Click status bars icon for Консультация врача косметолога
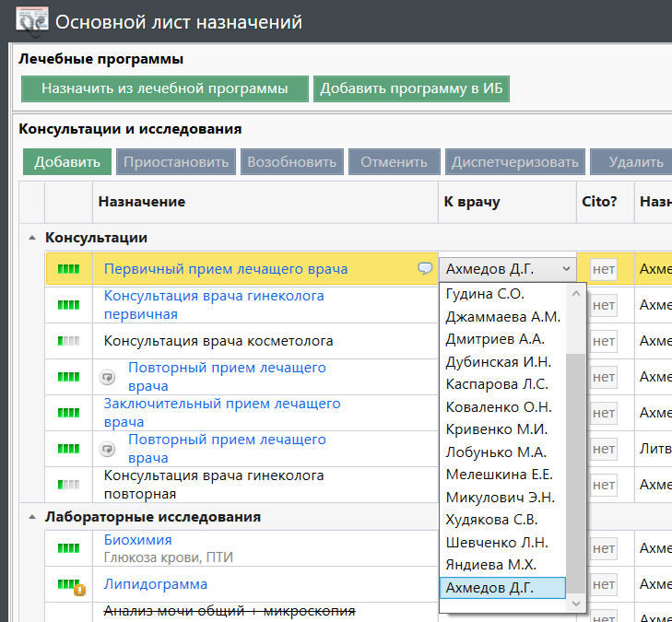 tap(69, 341)
